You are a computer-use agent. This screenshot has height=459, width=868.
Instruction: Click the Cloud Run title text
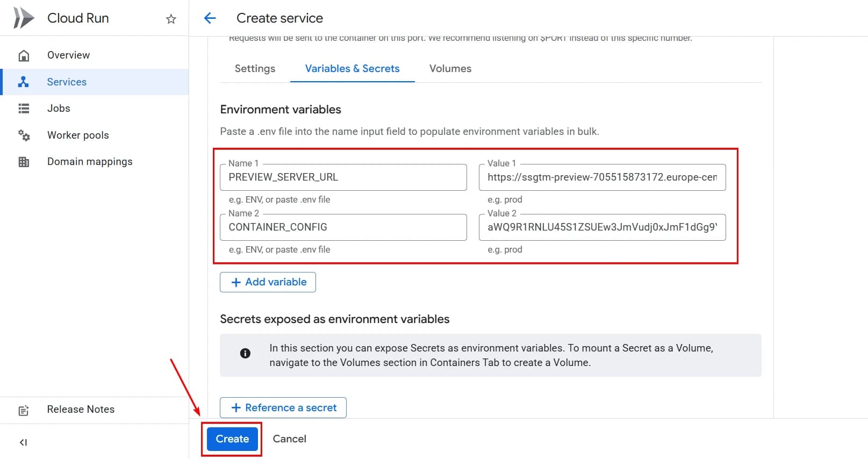point(78,18)
